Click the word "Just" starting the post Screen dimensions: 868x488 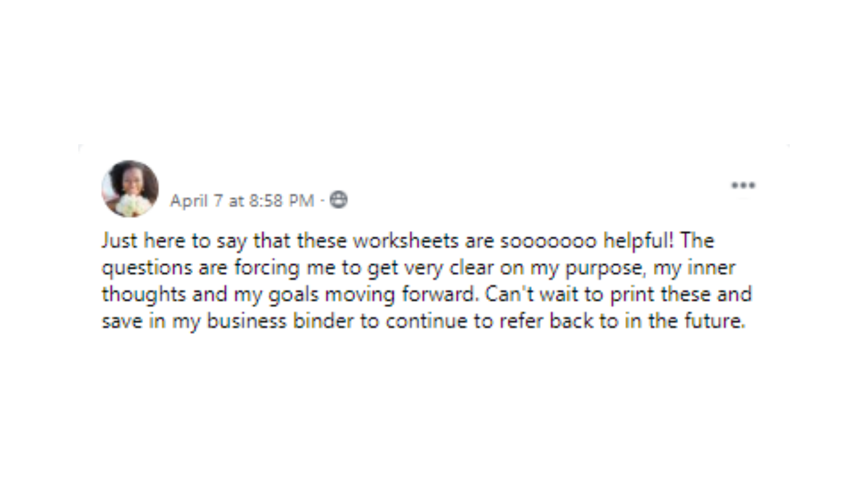click(119, 240)
